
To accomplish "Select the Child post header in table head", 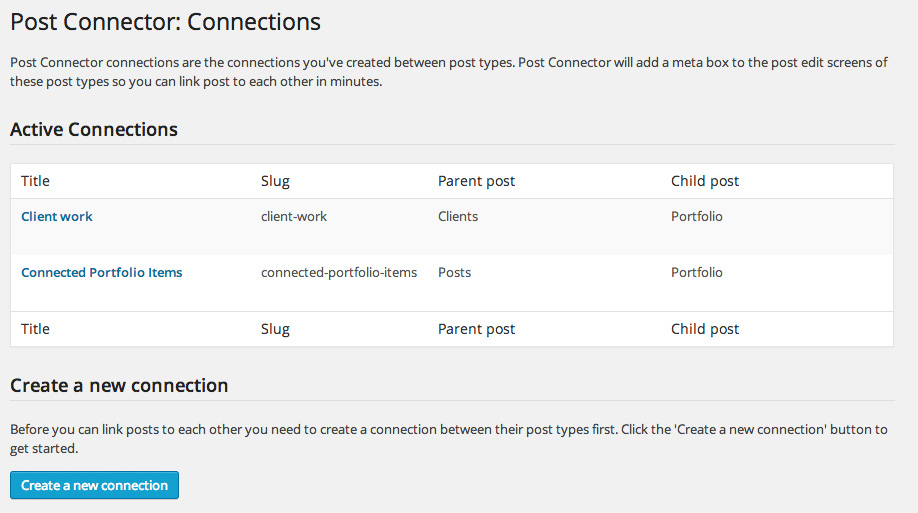I will pyautogui.click(x=705, y=181).
